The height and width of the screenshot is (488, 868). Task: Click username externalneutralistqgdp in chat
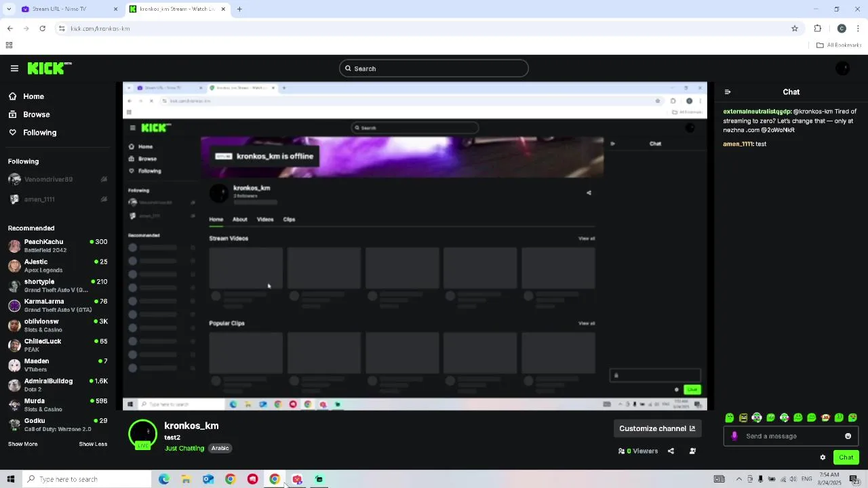[x=757, y=111]
